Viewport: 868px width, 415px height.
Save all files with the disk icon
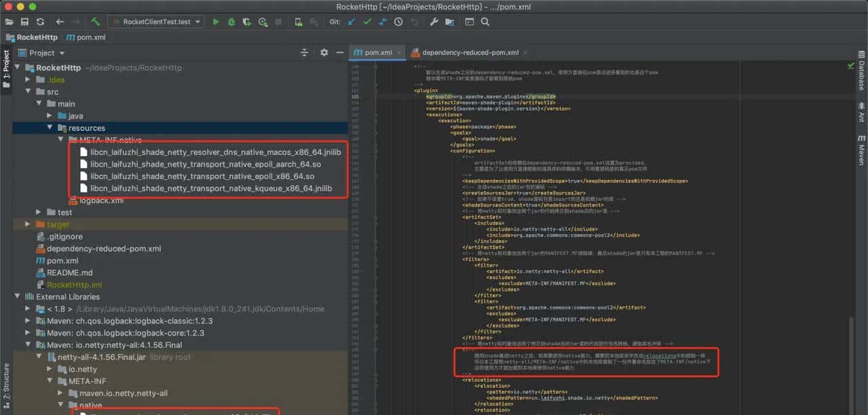24,22
